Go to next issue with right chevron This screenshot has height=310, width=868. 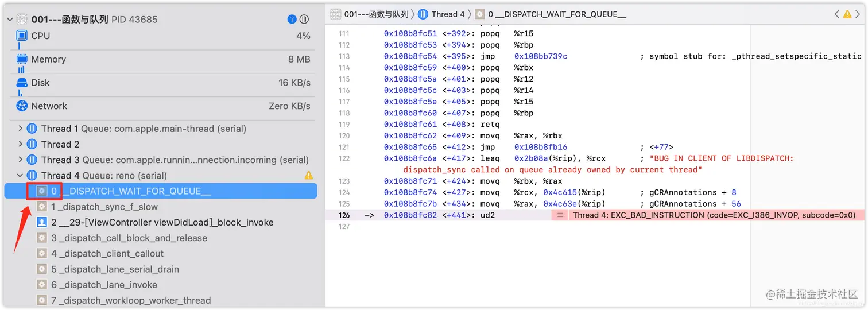(858, 14)
